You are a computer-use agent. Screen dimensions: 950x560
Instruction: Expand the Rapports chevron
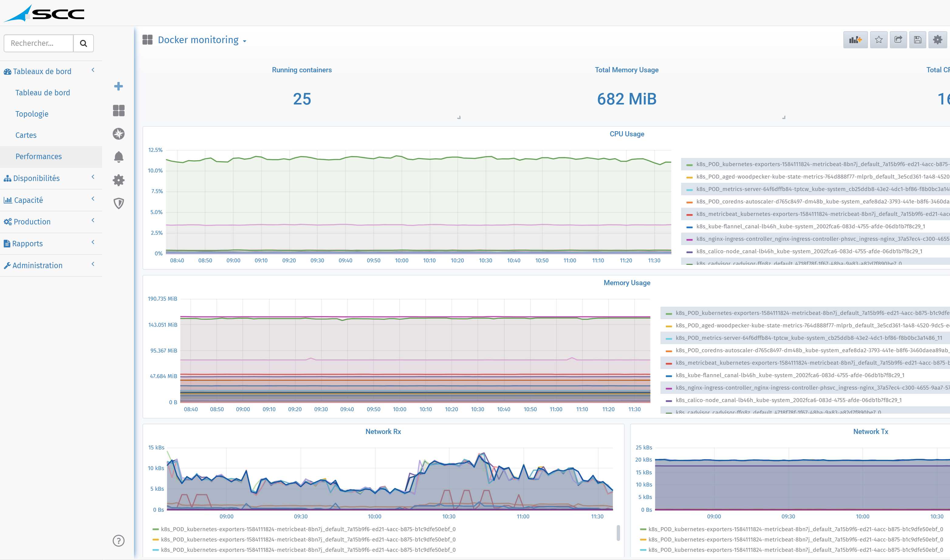coord(93,242)
